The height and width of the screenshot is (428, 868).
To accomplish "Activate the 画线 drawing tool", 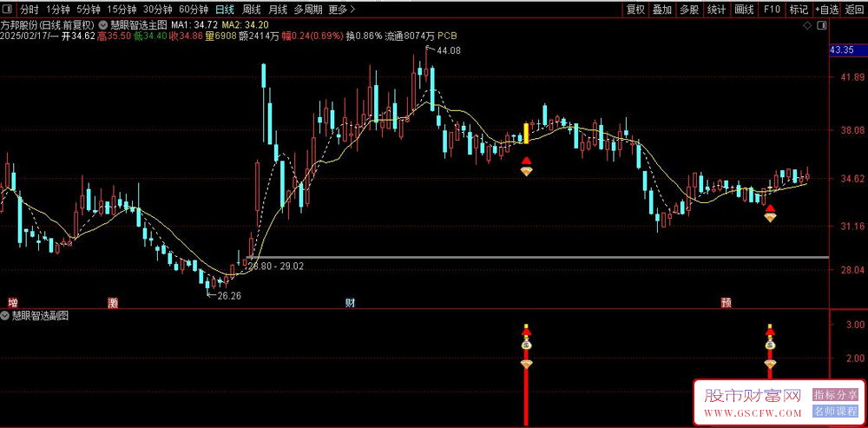I will point(744,9).
